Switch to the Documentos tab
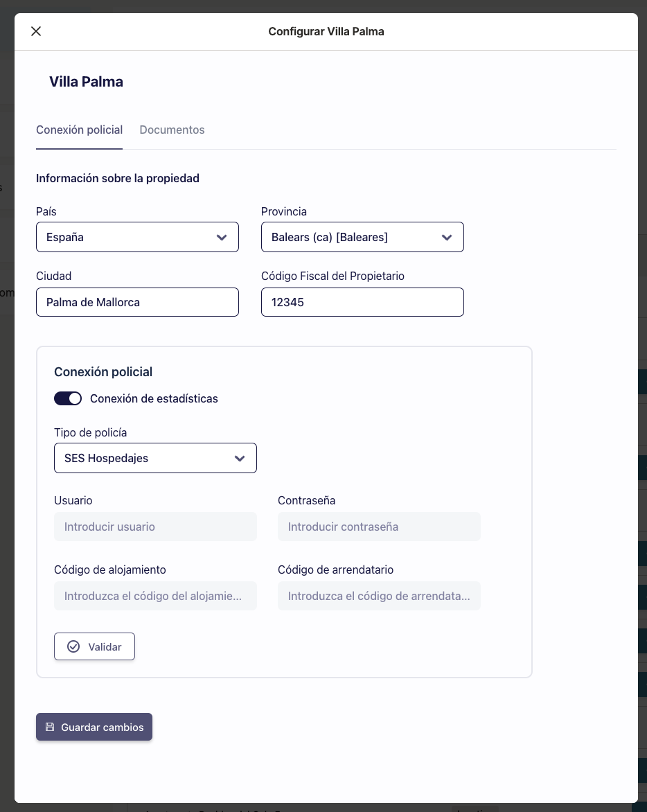 172,130
